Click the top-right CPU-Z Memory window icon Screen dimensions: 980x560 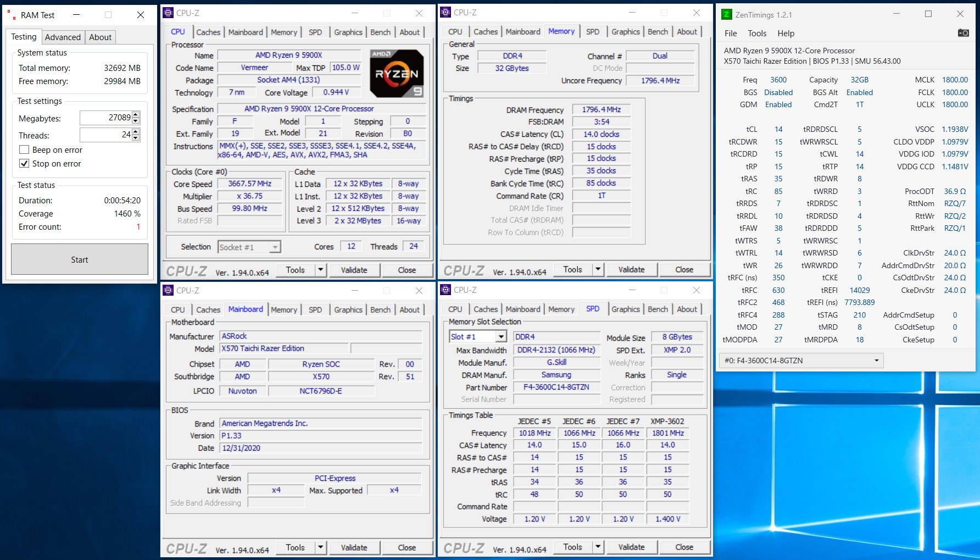tap(446, 12)
